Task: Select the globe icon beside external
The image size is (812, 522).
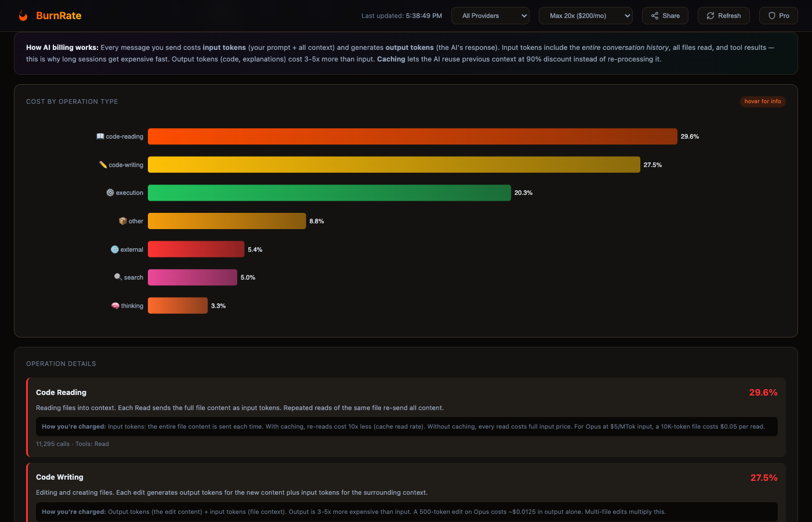Action: pyautogui.click(x=115, y=249)
